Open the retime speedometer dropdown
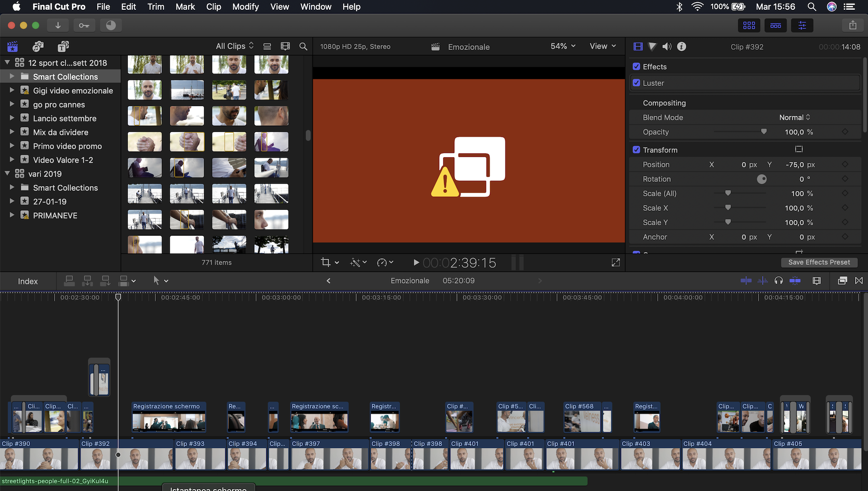The width and height of the screenshot is (868, 491). tap(385, 262)
